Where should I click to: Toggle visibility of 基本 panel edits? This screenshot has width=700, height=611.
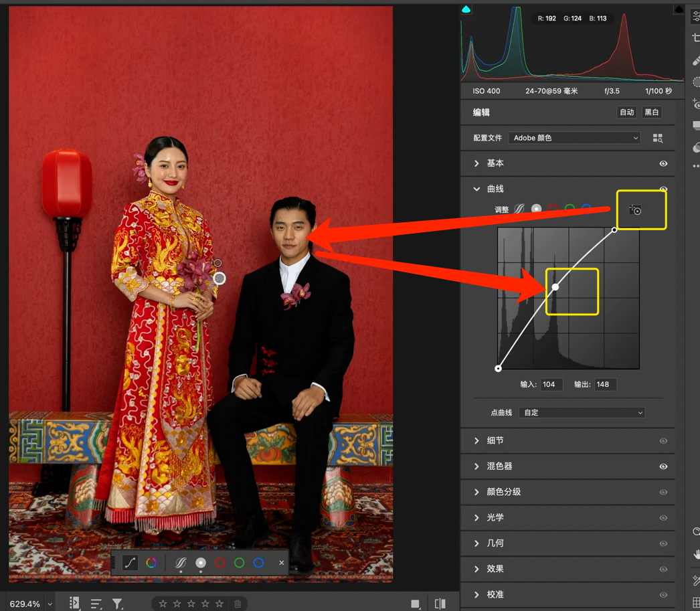[663, 163]
